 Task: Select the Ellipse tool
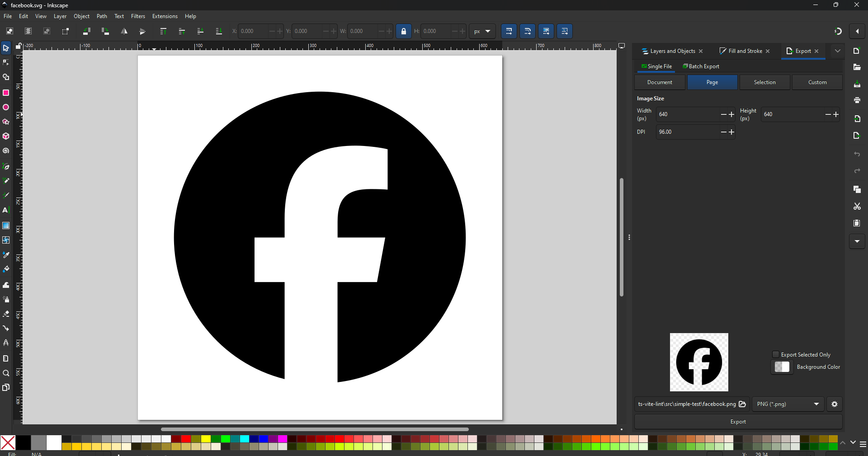[x=6, y=108]
